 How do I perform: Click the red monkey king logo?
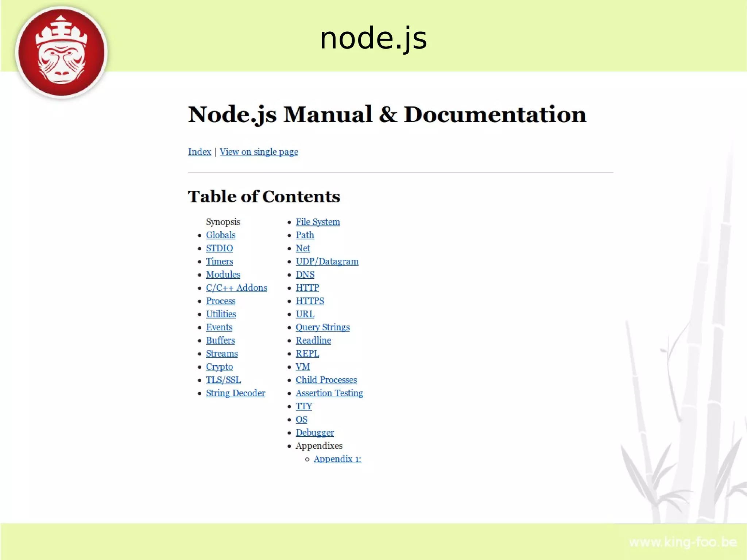pos(61,52)
